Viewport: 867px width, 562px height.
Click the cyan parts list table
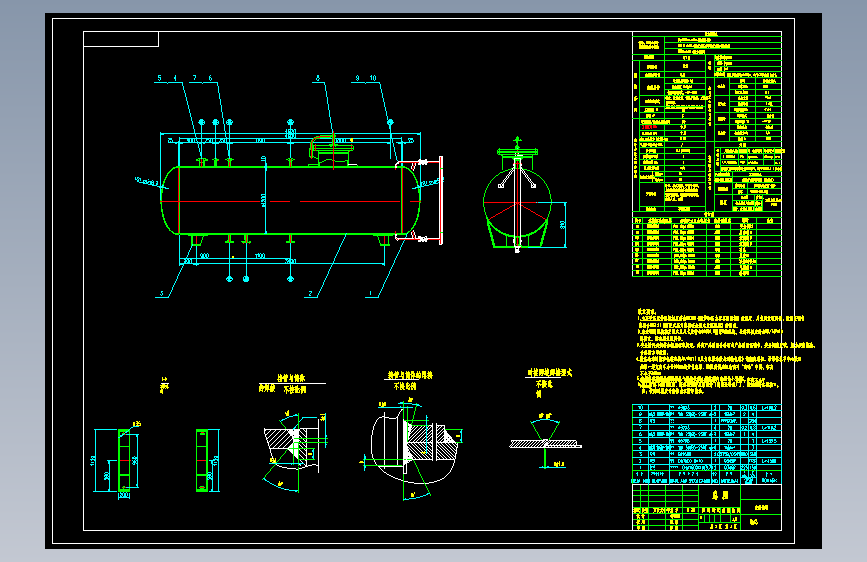point(707,444)
